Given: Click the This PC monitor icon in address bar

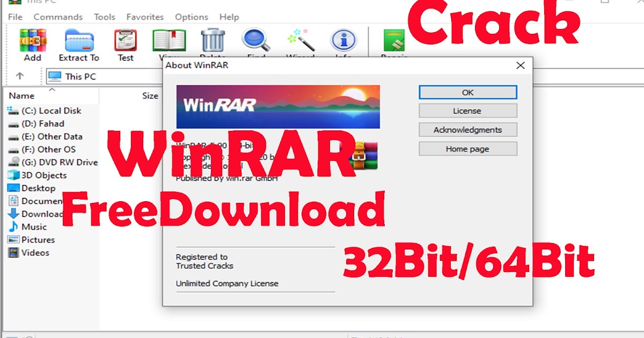Looking at the screenshot, I should (x=55, y=76).
